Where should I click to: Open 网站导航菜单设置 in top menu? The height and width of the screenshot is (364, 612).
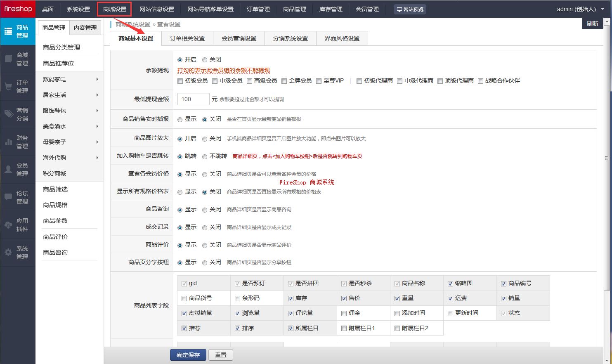(210, 9)
